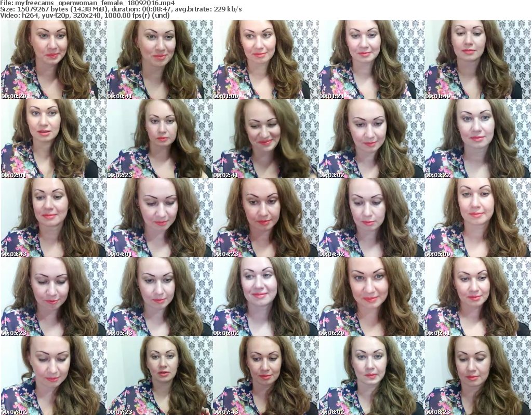Open the frame at timestamp 00:05:43
The height and width of the screenshot is (415, 532).
[x=160, y=297]
